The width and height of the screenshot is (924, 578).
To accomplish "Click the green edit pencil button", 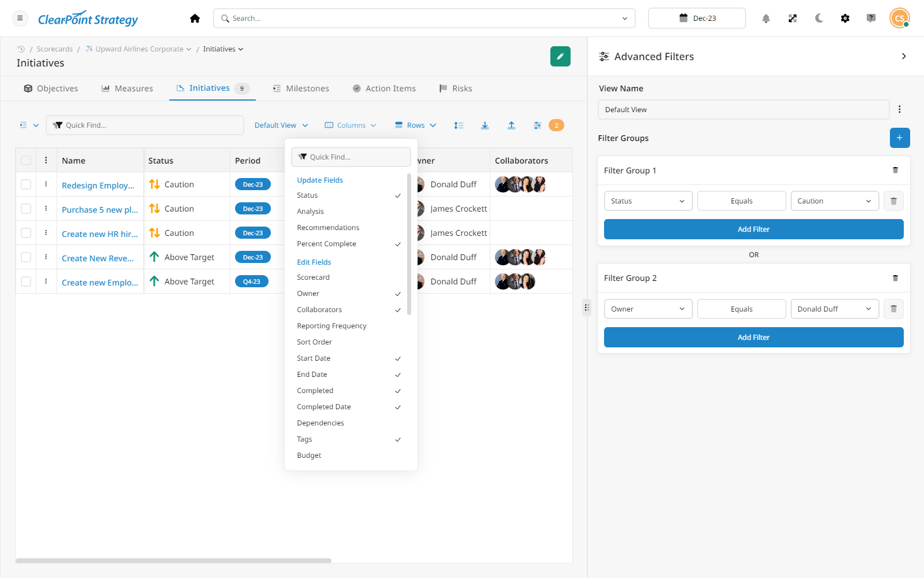I will click(x=560, y=57).
